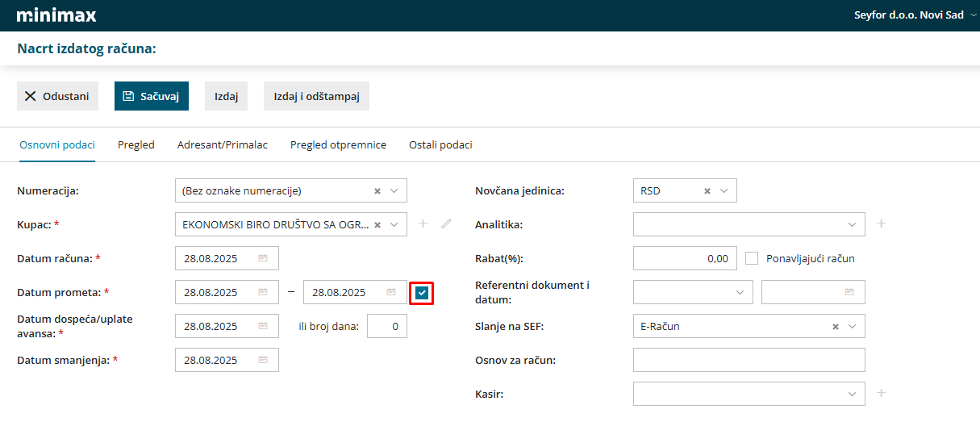The width and height of the screenshot is (980, 422).
Task: Click the ili broj dana field
Action: click(x=387, y=327)
